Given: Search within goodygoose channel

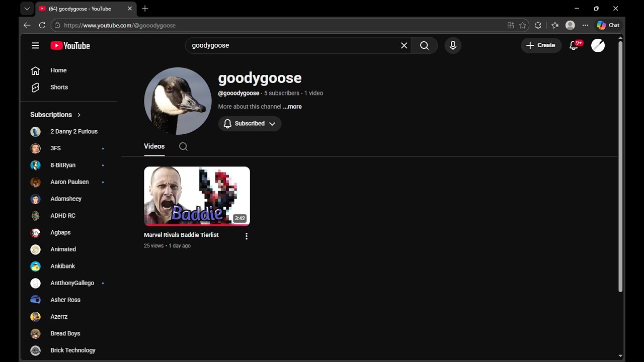Looking at the screenshot, I should (x=183, y=146).
